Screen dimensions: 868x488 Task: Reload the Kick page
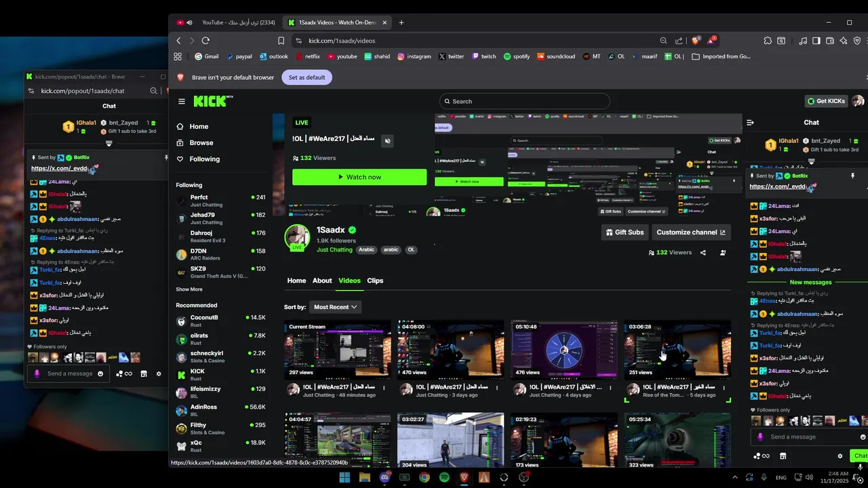click(x=205, y=41)
